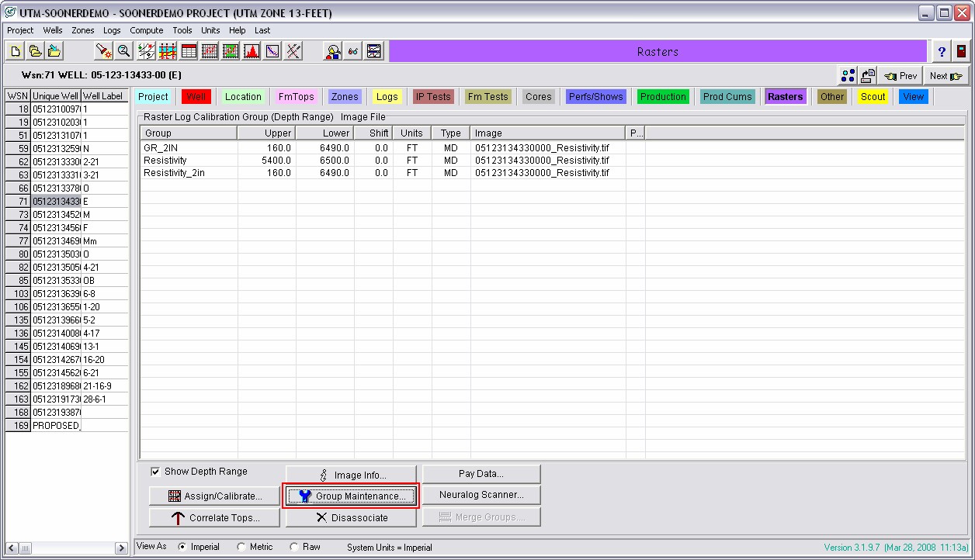Click right arrow of well list scrollbar
This screenshot has height=560, width=975.
(121, 548)
